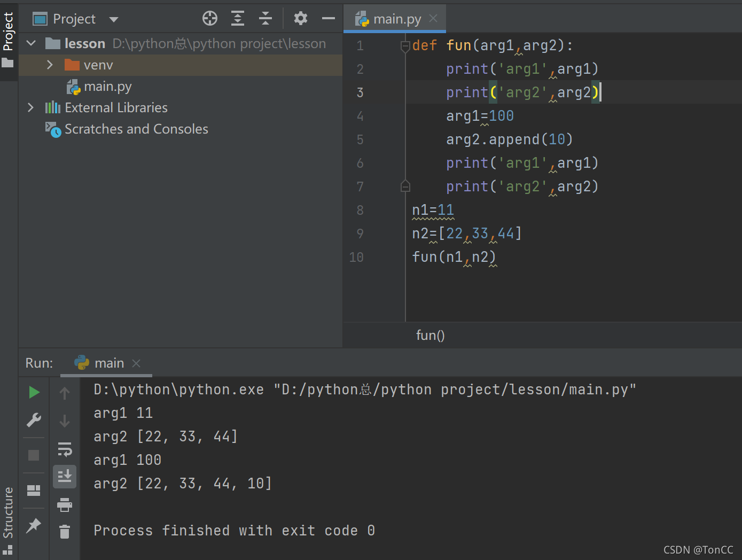Click the Restore Layout icon in Run panel

tap(34, 490)
